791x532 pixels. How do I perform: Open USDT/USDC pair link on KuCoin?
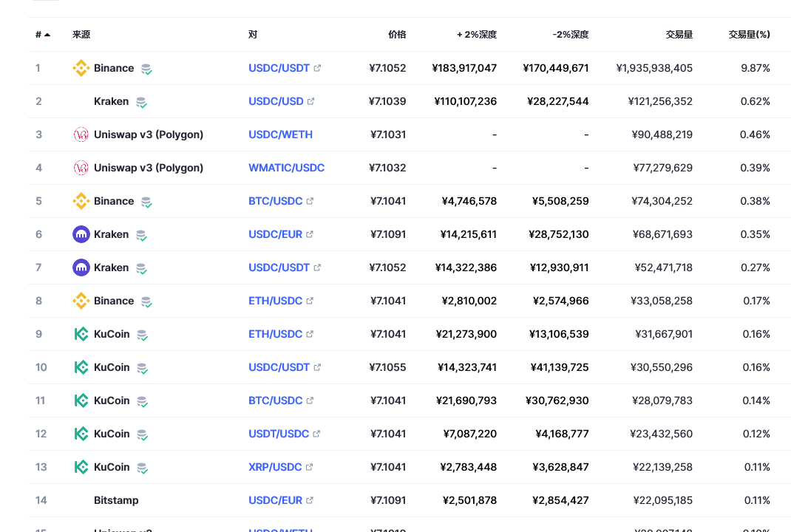point(279,434)
